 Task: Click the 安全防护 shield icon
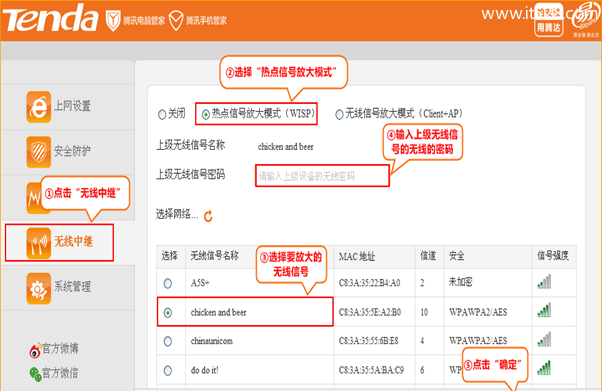pos(38,152)
